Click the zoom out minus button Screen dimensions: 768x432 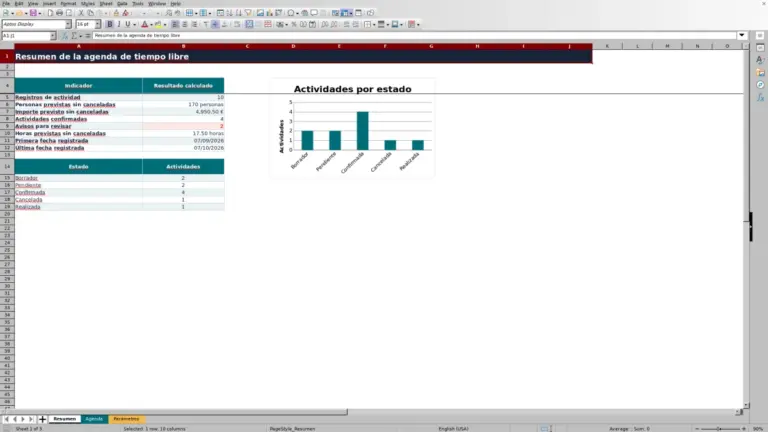click(697, 429)
